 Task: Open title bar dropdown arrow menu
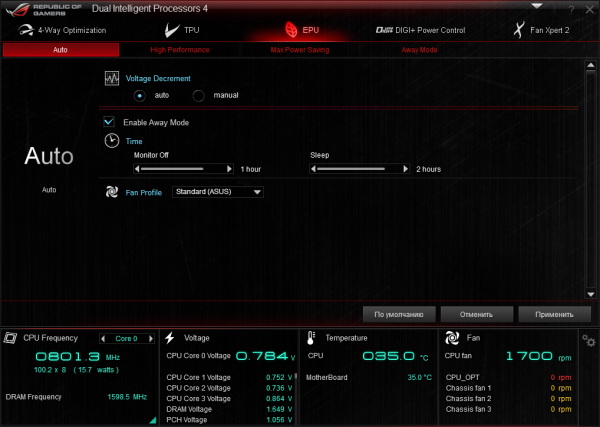537,6
